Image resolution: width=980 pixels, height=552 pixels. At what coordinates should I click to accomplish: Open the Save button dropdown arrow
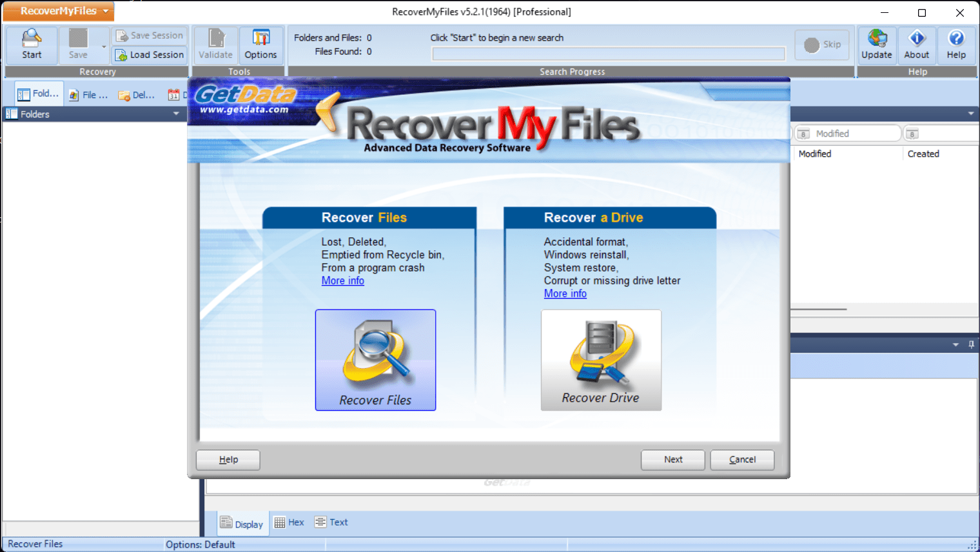[x=104, y=46]
